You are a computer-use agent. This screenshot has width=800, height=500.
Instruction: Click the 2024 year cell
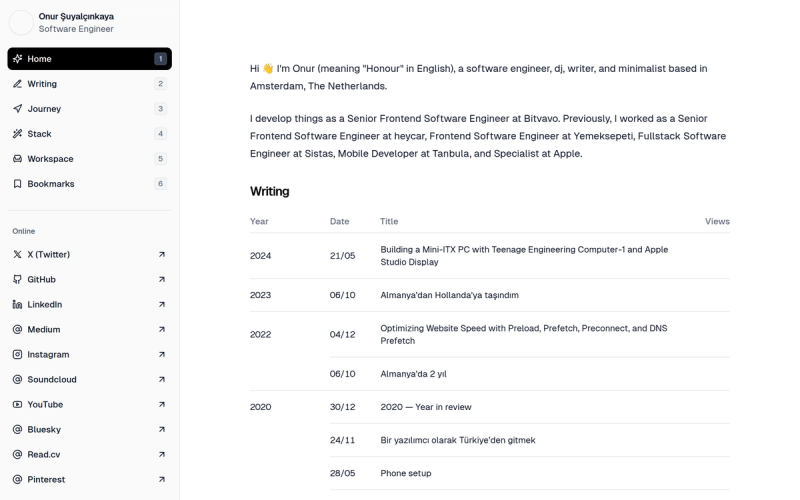(260, 256)
